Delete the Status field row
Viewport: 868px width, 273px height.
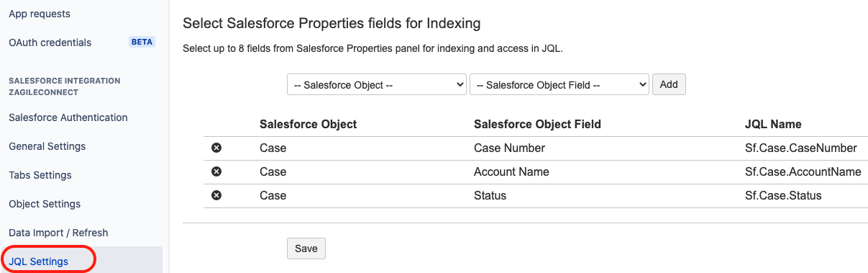pyautogui.click(x=216, y=195)
